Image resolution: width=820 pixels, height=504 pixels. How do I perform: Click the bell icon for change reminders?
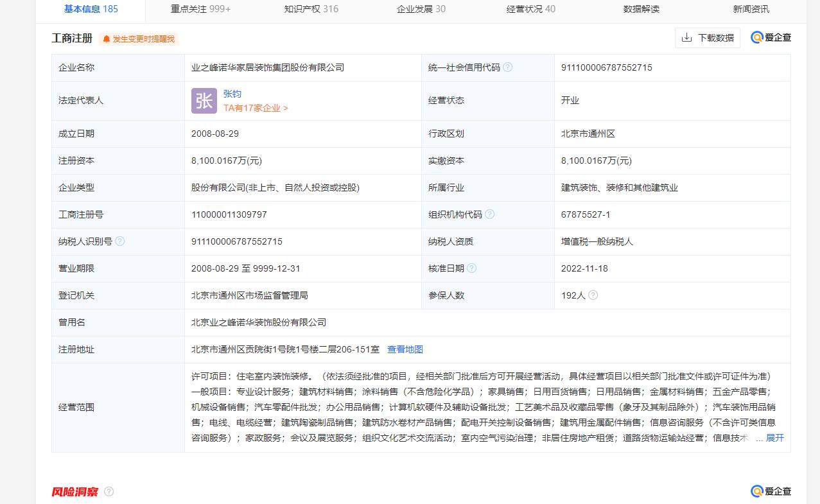(x=106, y=39)
